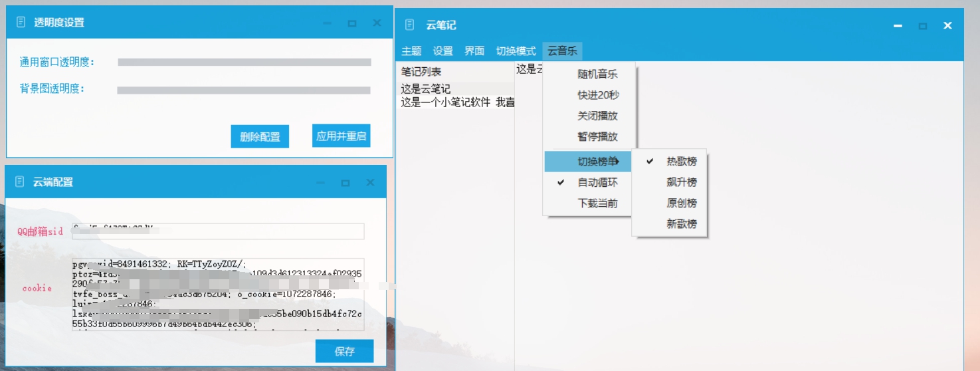Close the 云笔记 window
980x371 pixels.
click(x=948, y=26)
